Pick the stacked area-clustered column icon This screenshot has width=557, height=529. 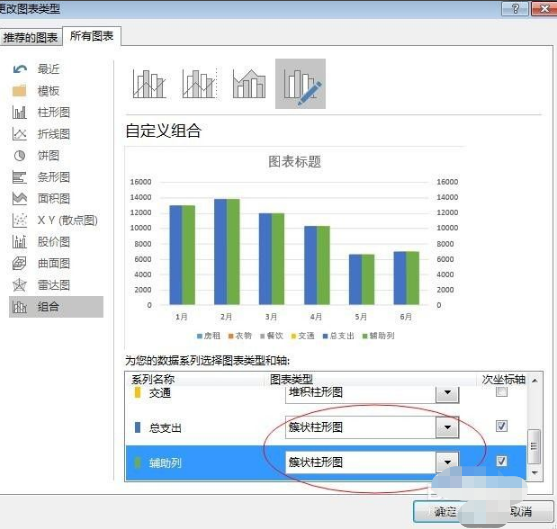tap(249, 84)
